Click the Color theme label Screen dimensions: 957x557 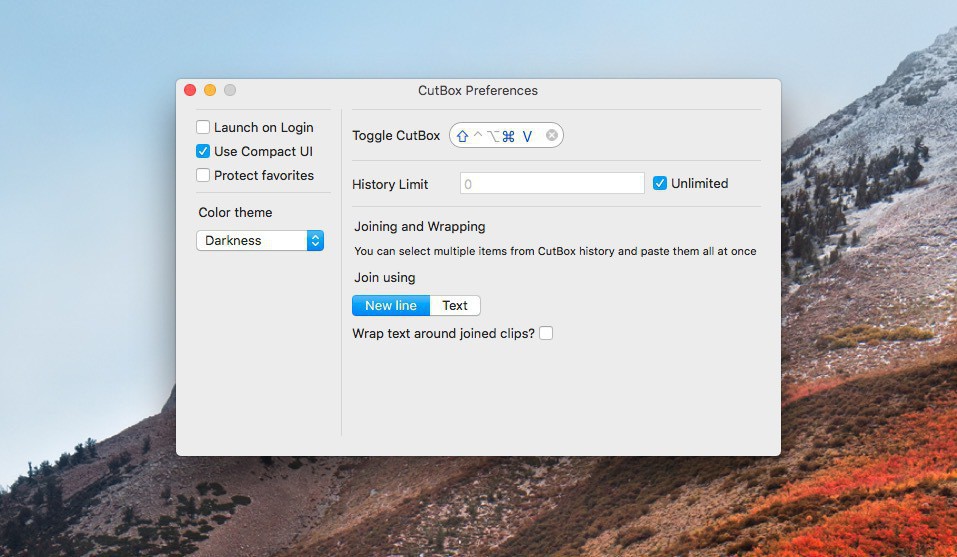click(x=235, y=212)
